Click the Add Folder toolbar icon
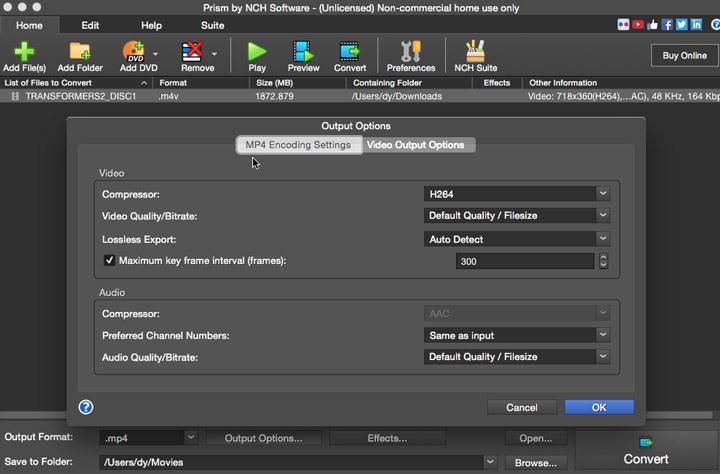This screenshot has height=474, width=720. [x=80, y=52]
